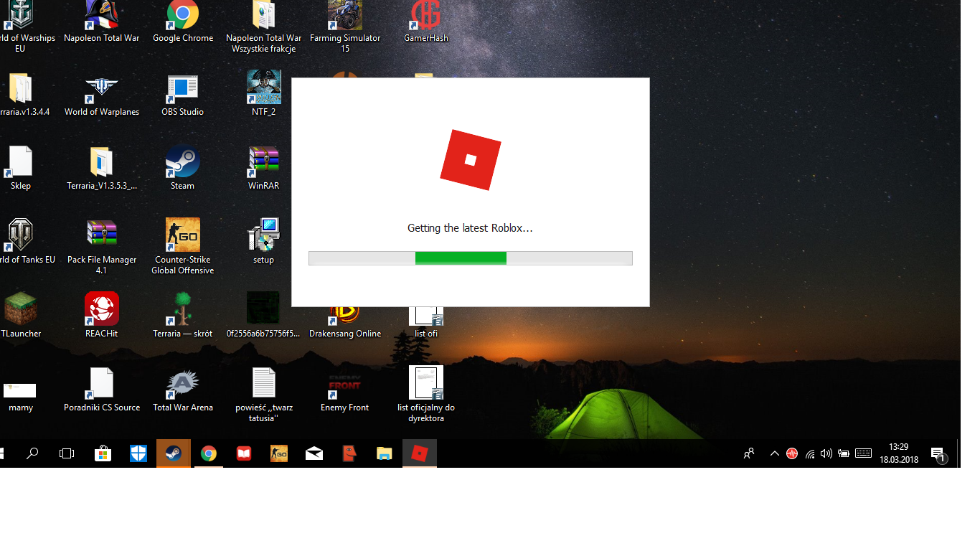This screenshot has width=980, height=551.
Task: Click the red Roblox logo in the installer
Action: [x=470, y=160]
